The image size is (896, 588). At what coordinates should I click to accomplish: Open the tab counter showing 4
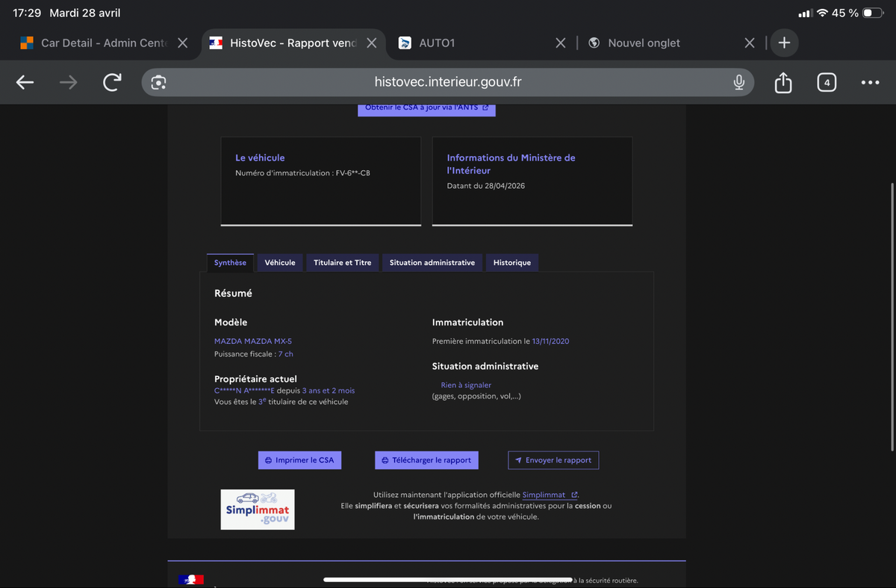pos(826,82)
